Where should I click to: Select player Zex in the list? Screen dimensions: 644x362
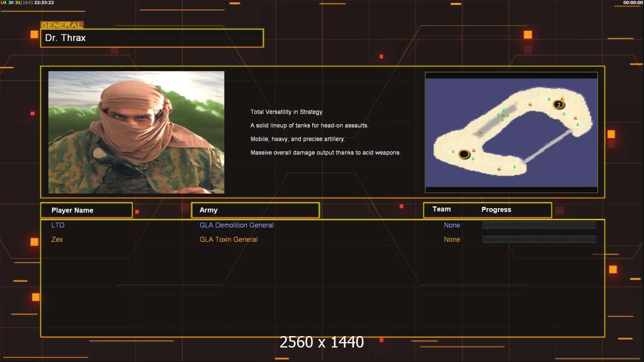57,240
